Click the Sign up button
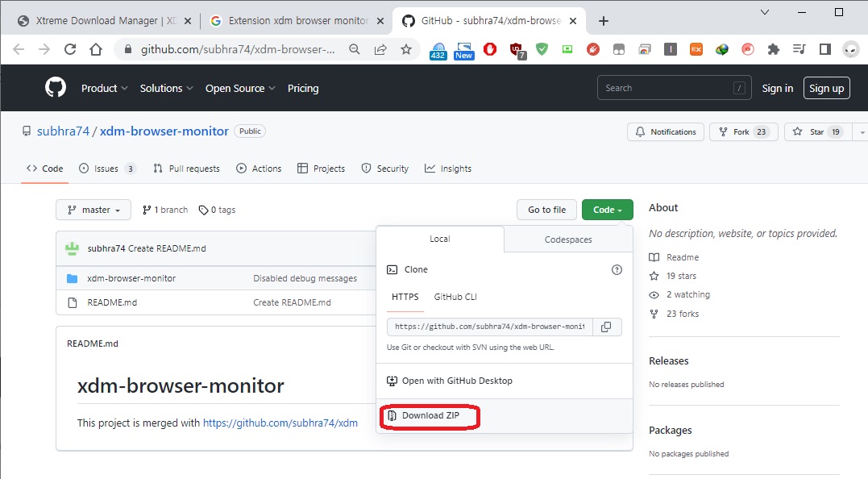This screenshot has height=479, width=868. click(826, 88)
